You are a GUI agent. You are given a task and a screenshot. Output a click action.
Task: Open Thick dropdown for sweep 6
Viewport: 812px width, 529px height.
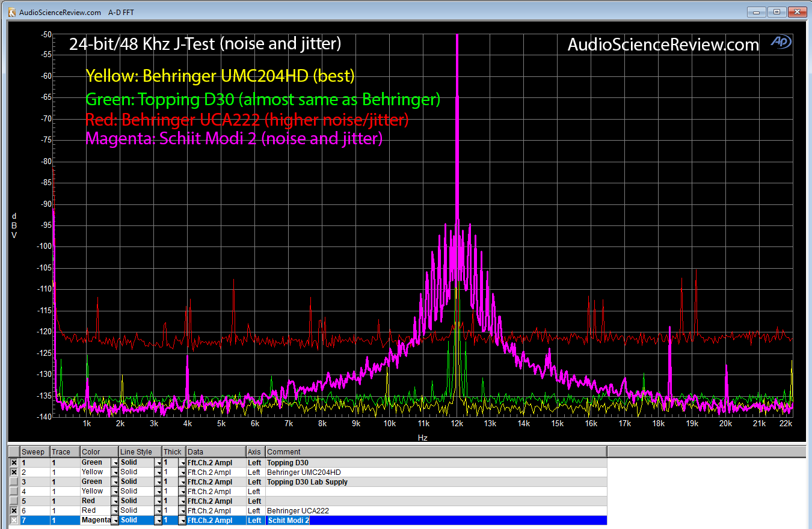pyautogui.click(x=182, y=510)
